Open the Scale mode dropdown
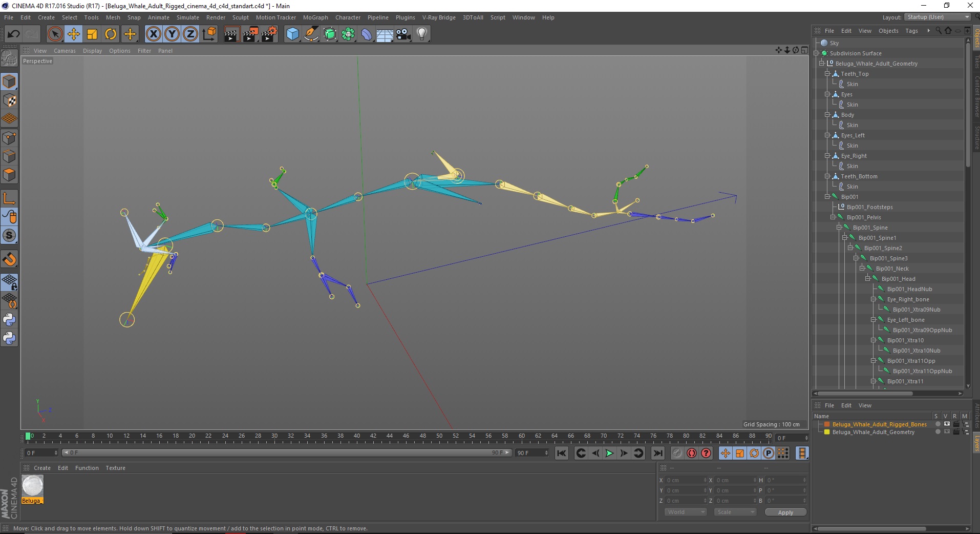Screen dimensions: 980x534 (735, 512)
